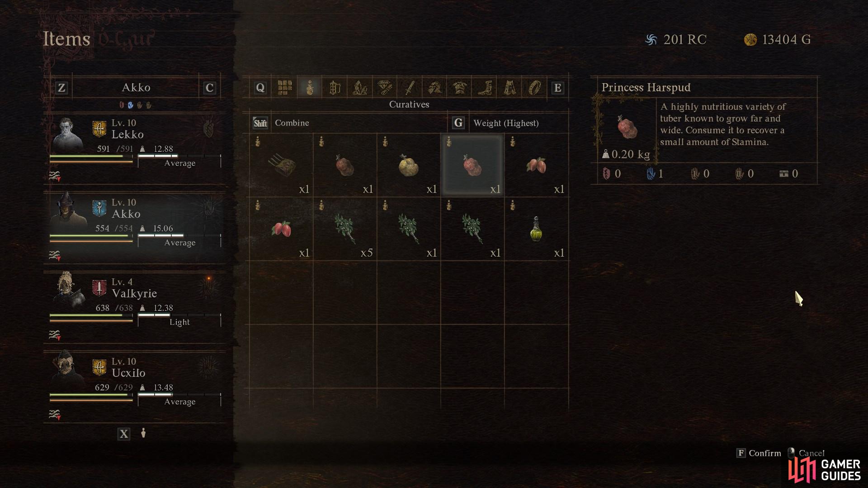Image resolution: width=868 pixels, height=488 pixels.
Task: Select the green potion flask item
Action: point(536,229)
